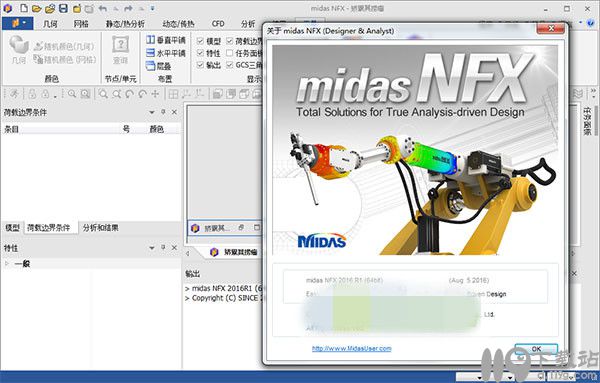Click the 'Copyright (C) SINCE' output line
This screenshot has height=383, width=600.
point(224,298)
